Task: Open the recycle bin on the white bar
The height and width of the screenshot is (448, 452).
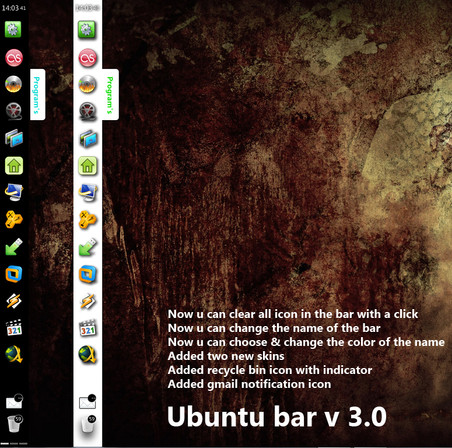Action: click(88, 424)
